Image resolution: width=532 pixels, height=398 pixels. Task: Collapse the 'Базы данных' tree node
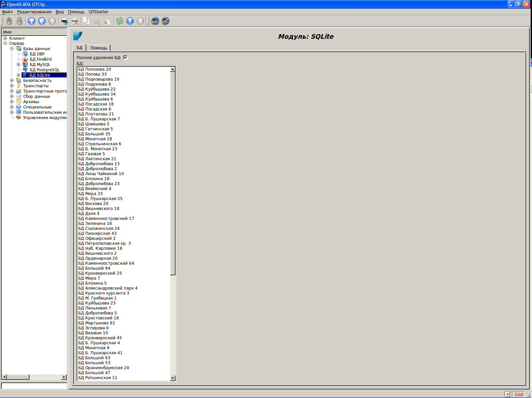click(x=12, y=49)
